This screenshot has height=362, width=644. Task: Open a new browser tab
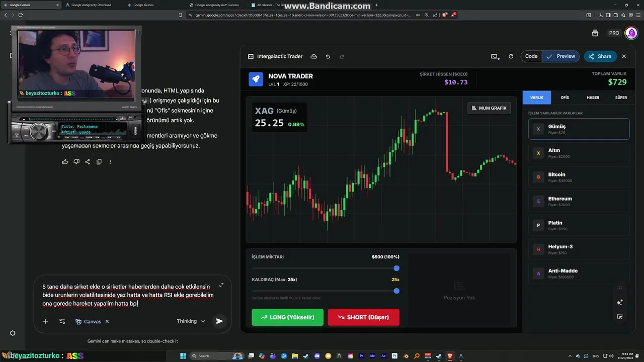(x=376, y=5)
